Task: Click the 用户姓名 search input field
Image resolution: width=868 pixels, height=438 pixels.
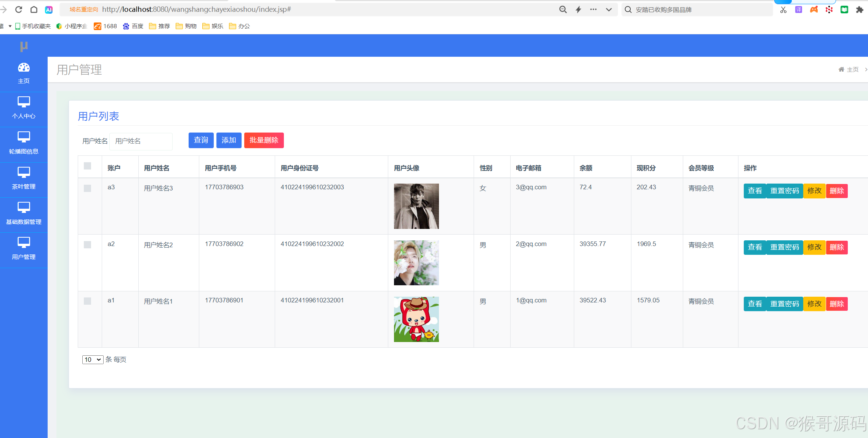Action: pos(141,141)
